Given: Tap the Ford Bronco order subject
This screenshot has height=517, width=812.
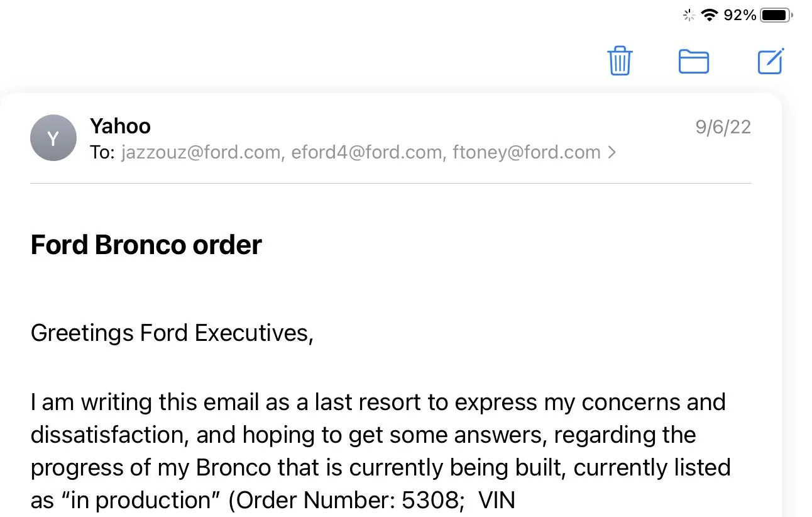Looking at the screenshot, I should click(x=146, y=245).
